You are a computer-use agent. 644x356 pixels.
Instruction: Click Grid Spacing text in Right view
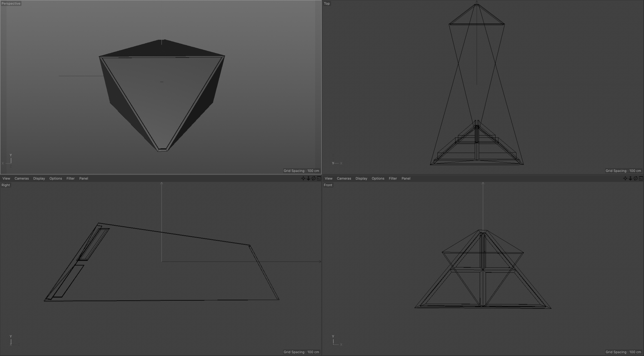tap(301, 352)
